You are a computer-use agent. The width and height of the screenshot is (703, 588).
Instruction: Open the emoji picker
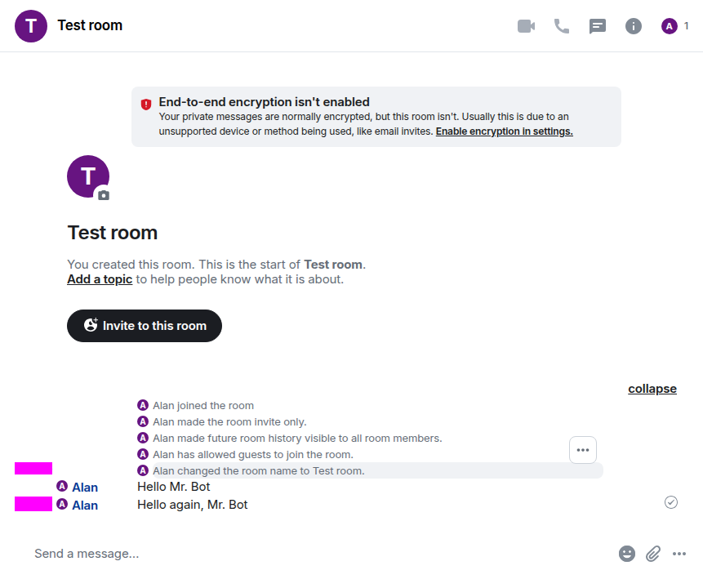tap(627, 554)
